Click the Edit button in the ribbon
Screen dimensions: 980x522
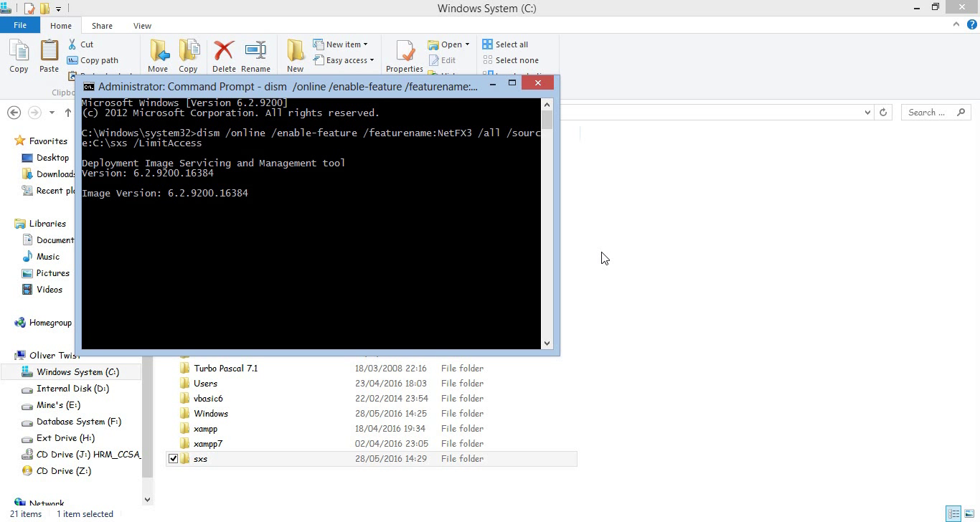pos(442,60)
